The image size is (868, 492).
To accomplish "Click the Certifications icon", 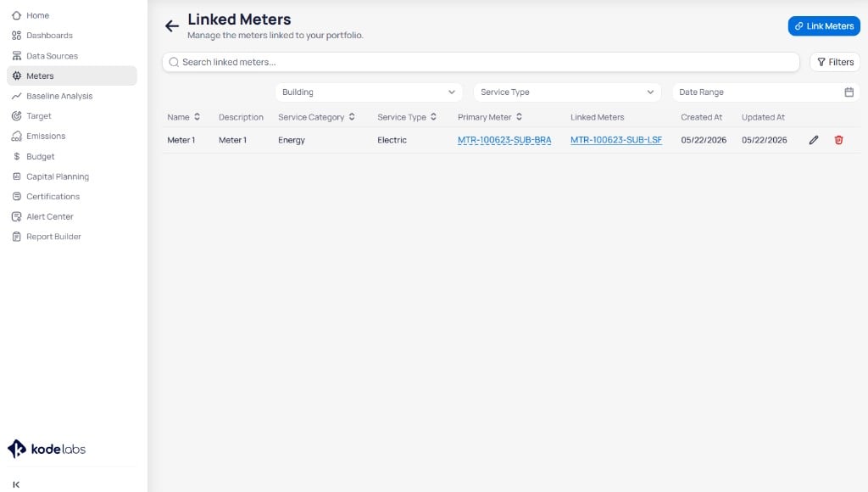I will click(17, 196).
